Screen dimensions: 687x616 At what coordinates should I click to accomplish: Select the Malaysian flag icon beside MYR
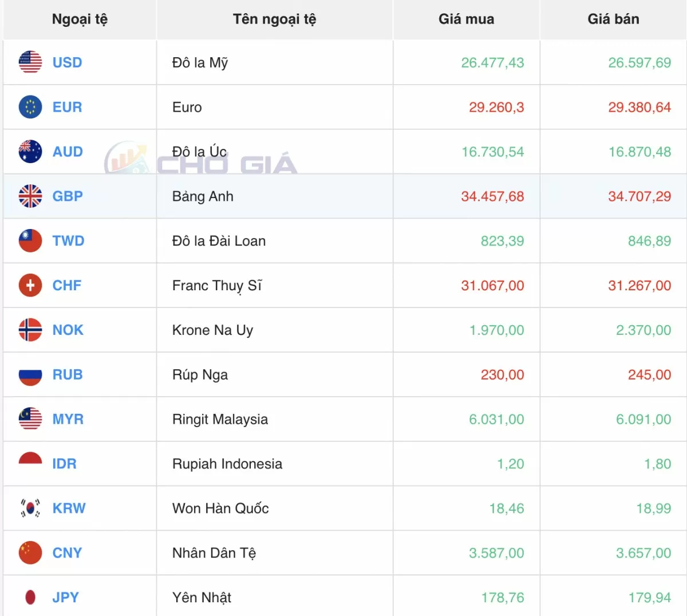pos(30,419)
